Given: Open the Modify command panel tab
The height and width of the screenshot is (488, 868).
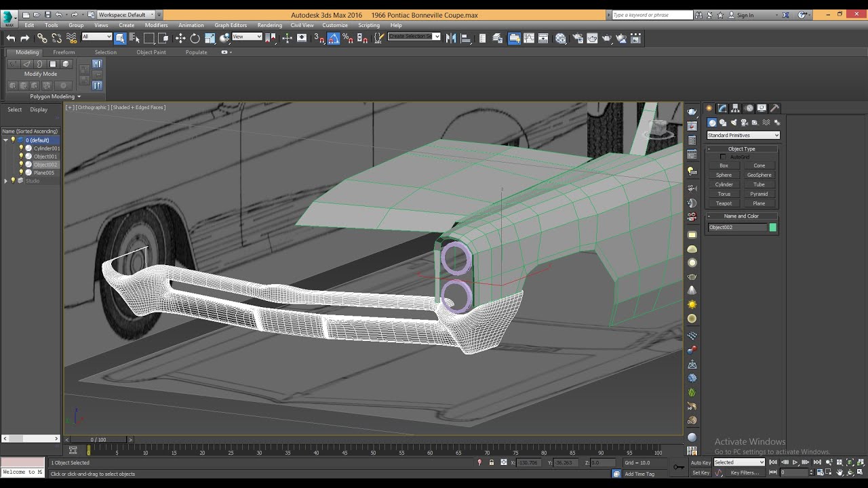Looking at the screenshot, I should 722,108.
